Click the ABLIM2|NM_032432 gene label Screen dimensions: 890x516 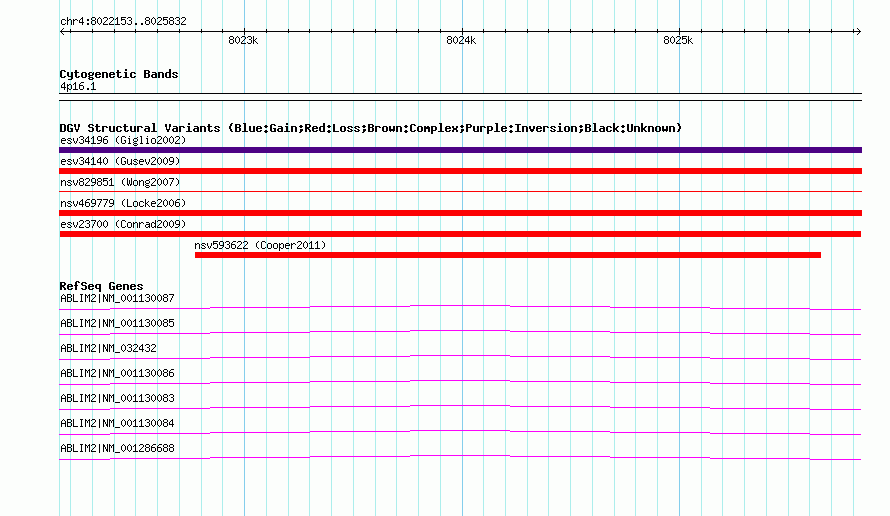tap(108, 349)
